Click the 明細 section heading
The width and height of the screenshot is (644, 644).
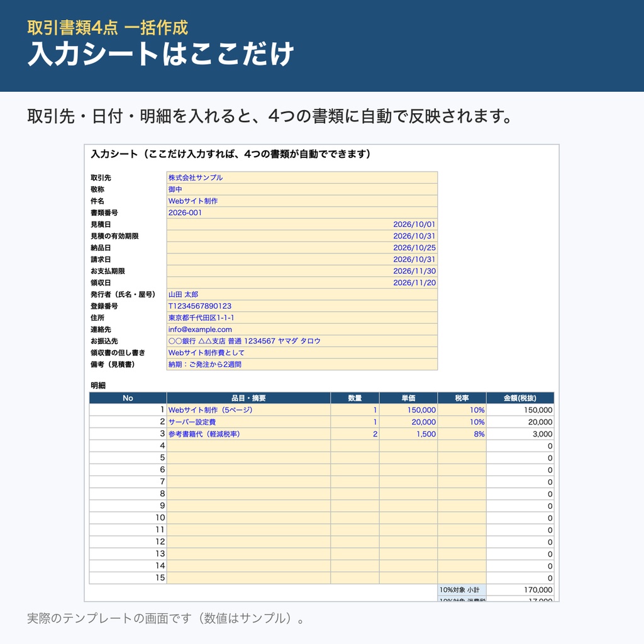(x=98, y=386)
